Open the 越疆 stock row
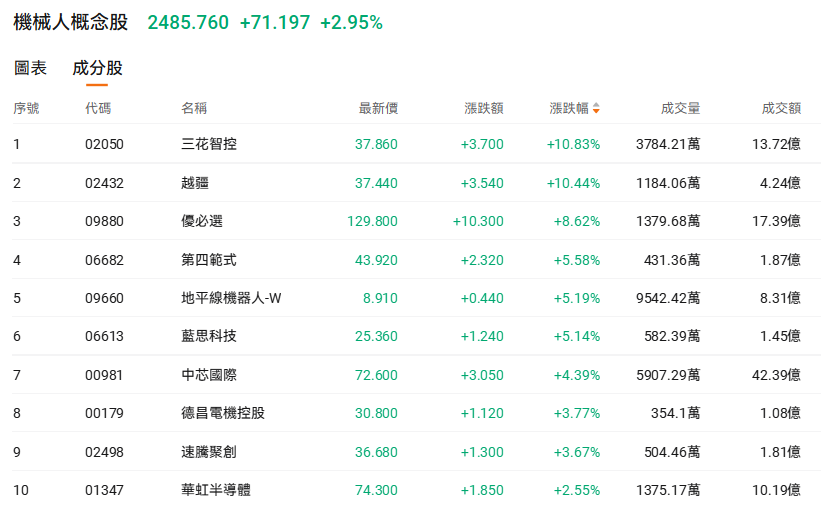 pyautogui.click(x=195, y=183)
